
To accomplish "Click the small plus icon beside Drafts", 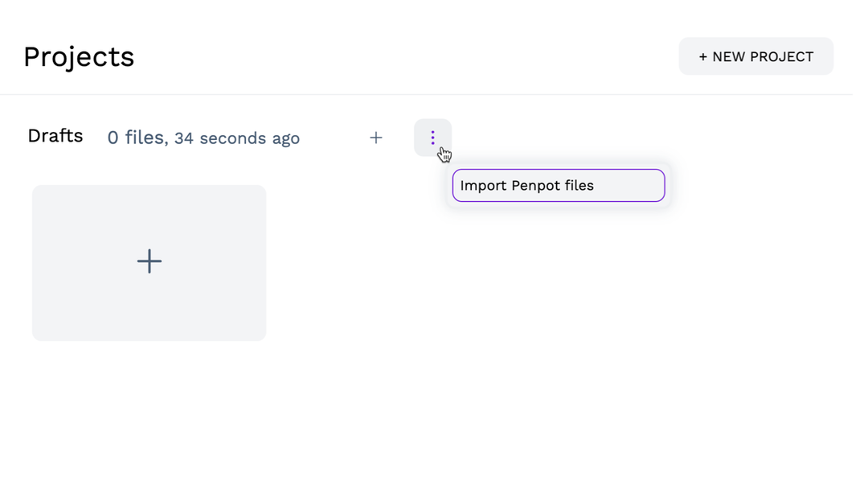I will coord(375,138).
